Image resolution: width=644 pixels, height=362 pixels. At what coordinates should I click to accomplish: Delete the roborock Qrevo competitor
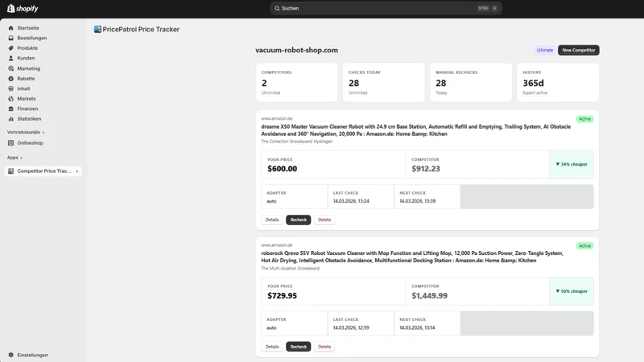(x=324, y=347)
